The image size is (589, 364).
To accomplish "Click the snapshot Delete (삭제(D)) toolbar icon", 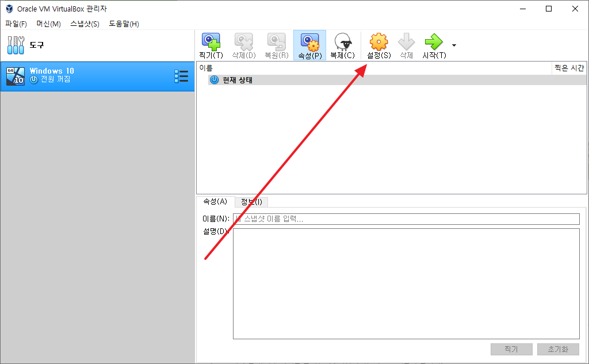I will coord(244,45).
